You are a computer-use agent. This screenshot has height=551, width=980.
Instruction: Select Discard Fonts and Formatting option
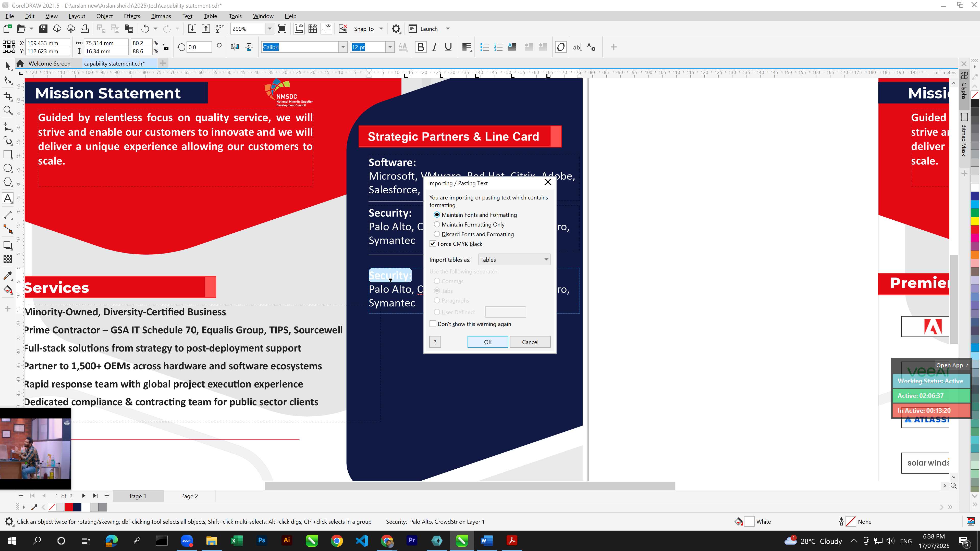coord(437,234)
